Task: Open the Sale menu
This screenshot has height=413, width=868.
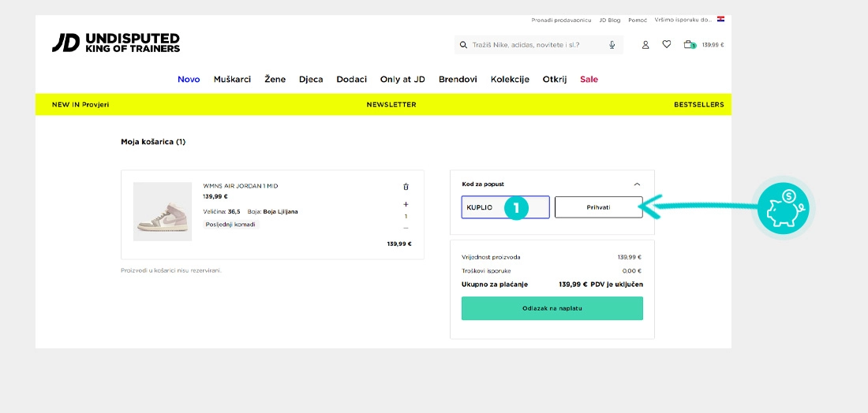Action: pyautogui.click(x=589, y=79)
